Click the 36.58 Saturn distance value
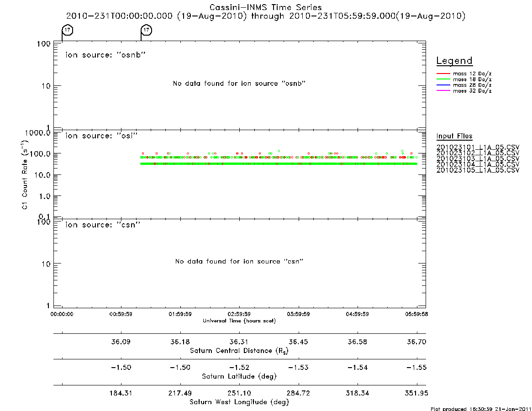The image size is (532, 411). coord(357,342)
